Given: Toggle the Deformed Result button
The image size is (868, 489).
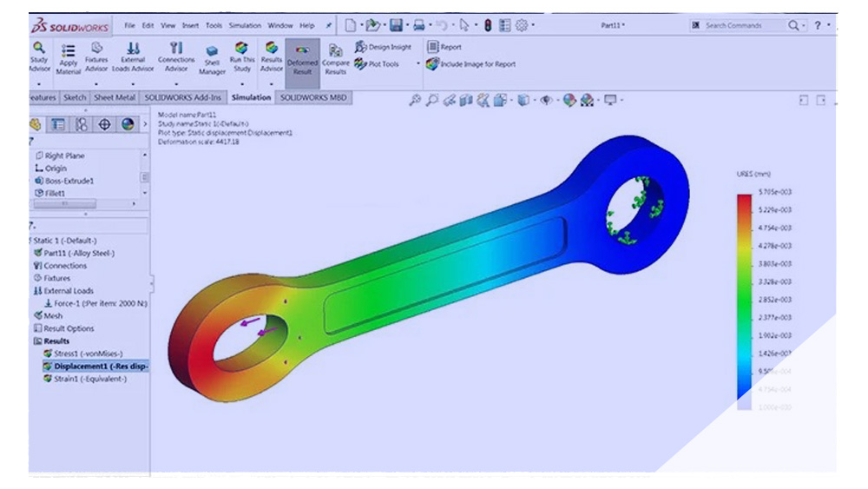Looking at the screenshot, I should pos(302,60).
